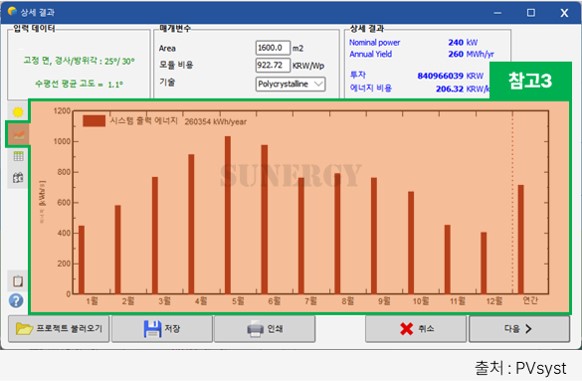
Task: Click the Nominal power label
Action: 375,43
